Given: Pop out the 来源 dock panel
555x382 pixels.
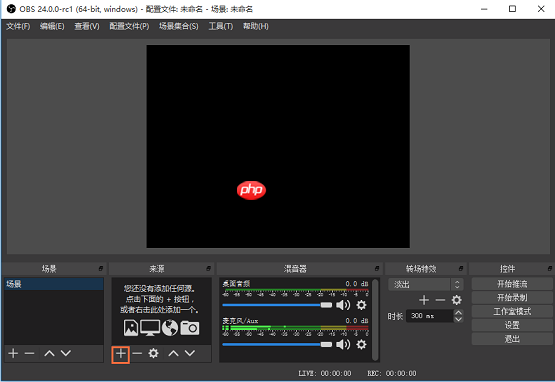Looking at the screenshot, I should point(208,269).
